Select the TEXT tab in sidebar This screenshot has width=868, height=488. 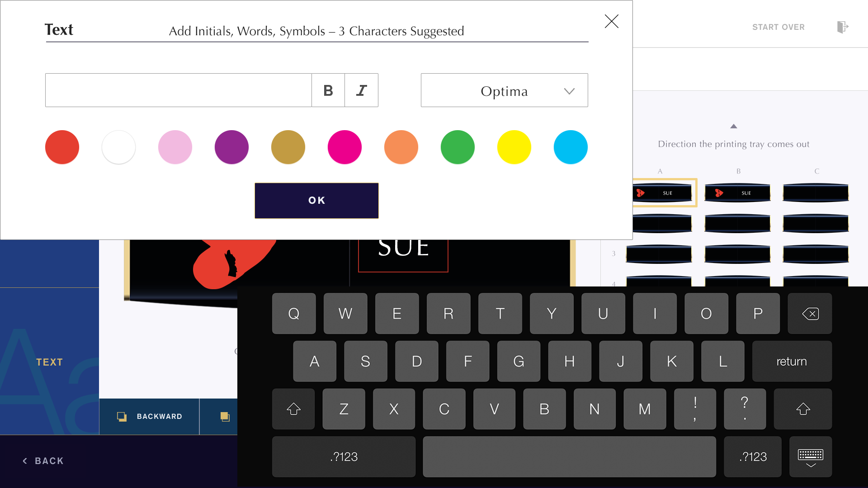(x=49, y=362)
